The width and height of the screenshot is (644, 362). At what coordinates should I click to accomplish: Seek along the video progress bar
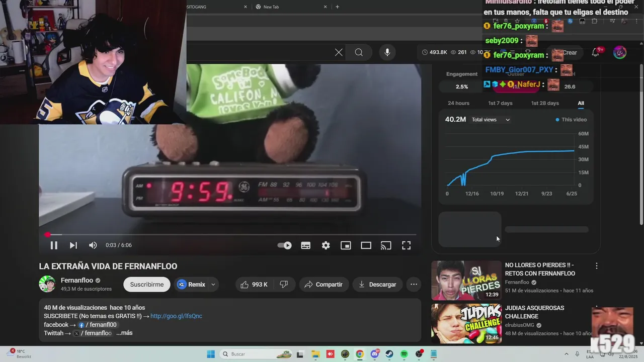230,234
